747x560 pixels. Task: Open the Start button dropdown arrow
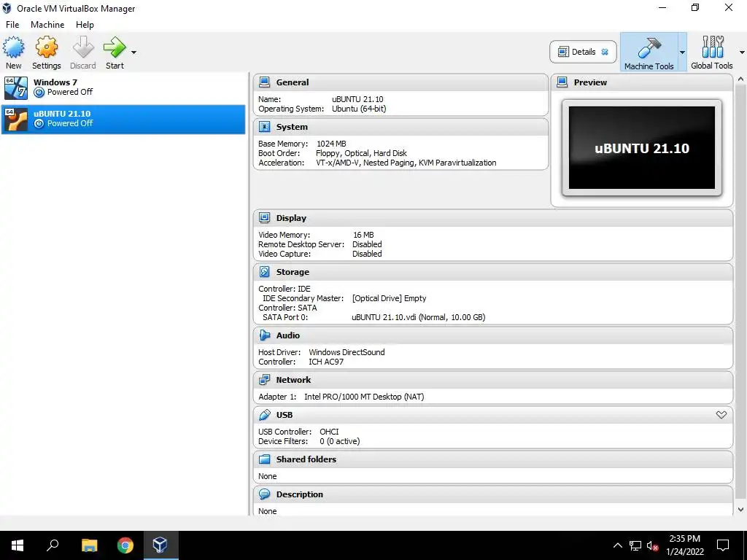[x=134, y=52]
